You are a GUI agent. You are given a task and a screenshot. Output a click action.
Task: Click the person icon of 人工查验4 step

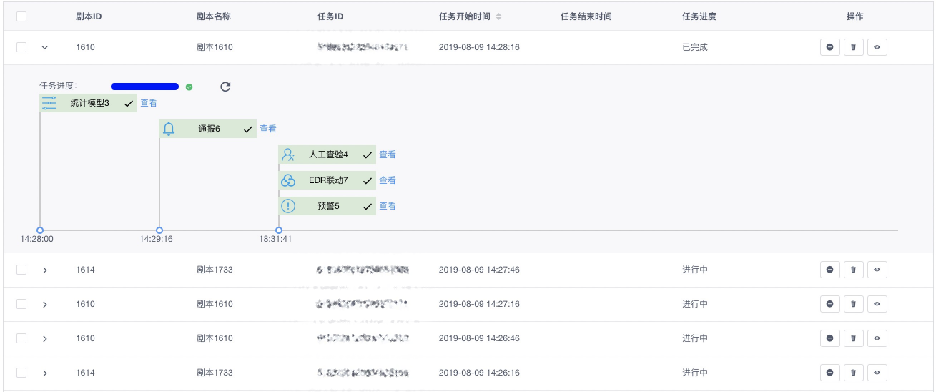(288, 155)
